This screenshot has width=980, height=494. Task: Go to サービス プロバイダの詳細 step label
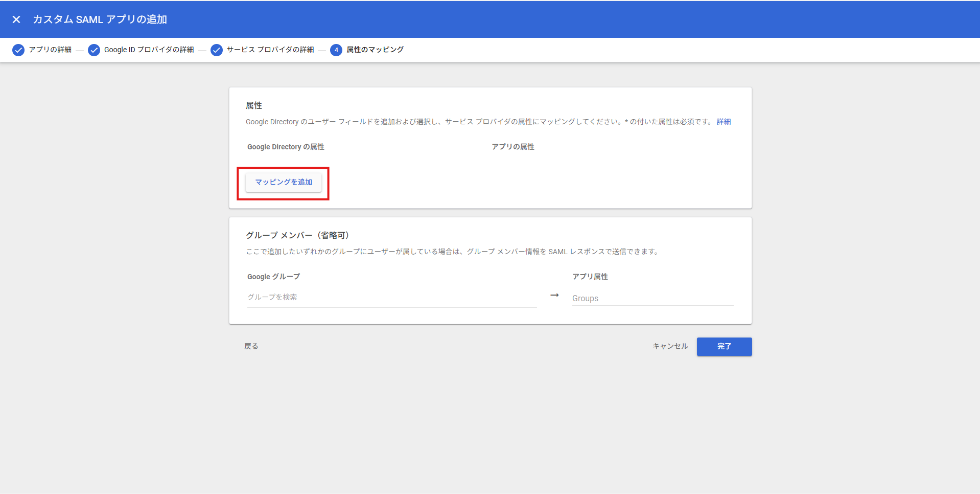pos(270,50)
